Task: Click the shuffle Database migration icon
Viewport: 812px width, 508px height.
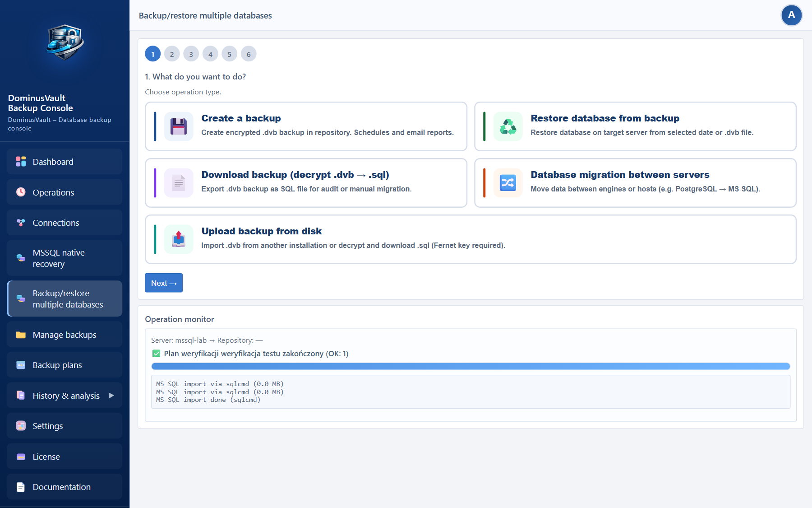Action: coord(508,183)
